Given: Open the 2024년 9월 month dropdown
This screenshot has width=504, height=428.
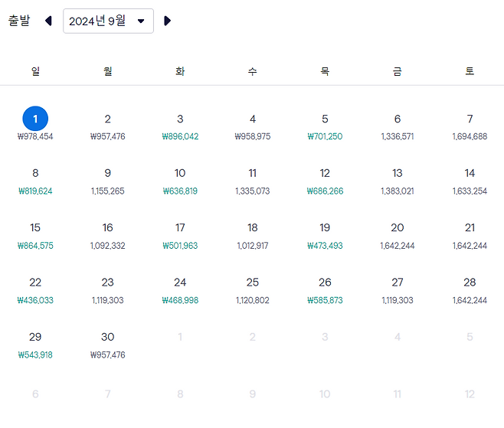Looking at the screenshot, I should coord(108,21).
